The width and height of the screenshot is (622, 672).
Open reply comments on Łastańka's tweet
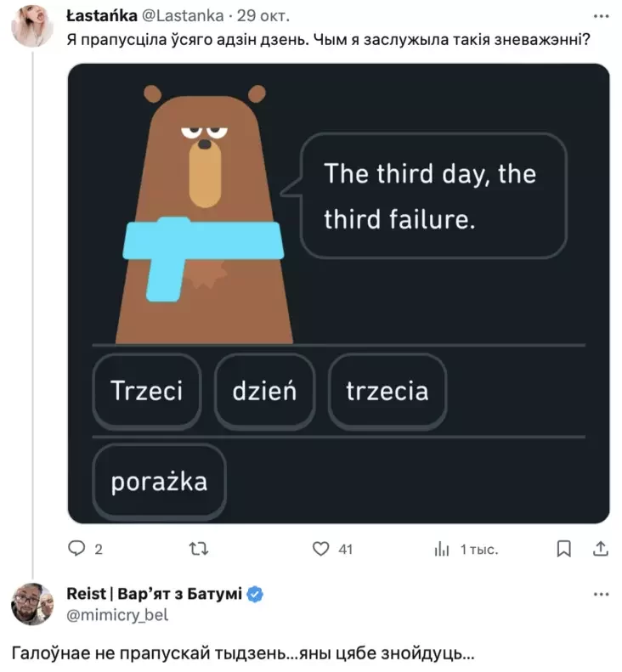77,549
